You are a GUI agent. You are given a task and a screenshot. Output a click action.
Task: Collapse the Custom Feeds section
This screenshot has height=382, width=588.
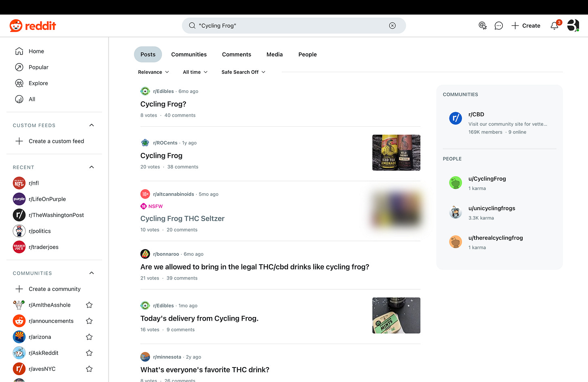92,125
